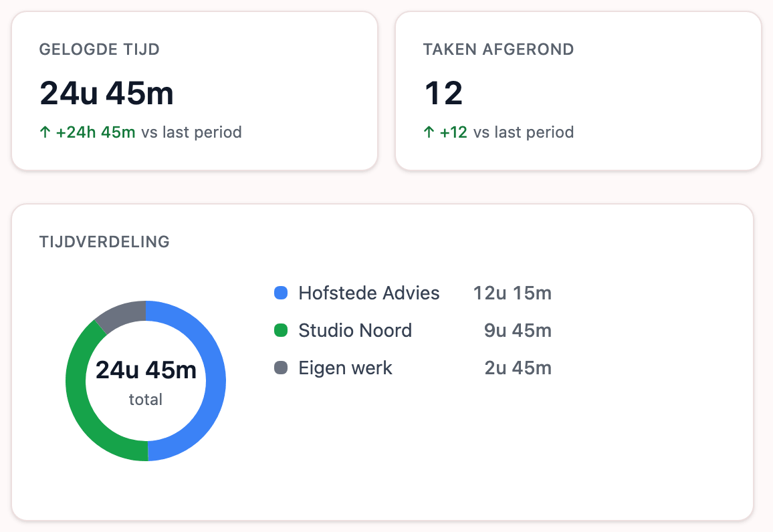Click 'vs last period' in the Gelogde Tijd card
The image size is (773, 532).
(x=192, y=132)
